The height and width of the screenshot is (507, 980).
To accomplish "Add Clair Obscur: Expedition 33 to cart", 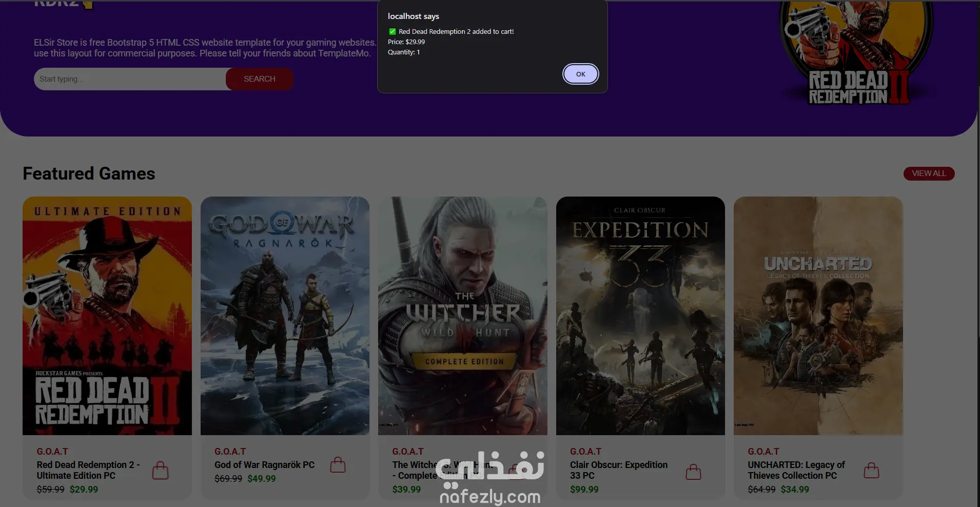I will [693, 472].
